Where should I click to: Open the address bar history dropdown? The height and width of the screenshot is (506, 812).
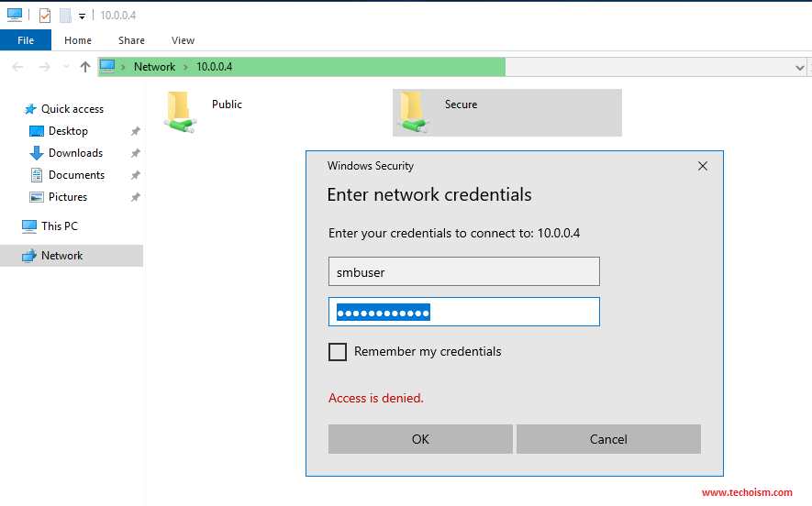[x=799, y=67]
